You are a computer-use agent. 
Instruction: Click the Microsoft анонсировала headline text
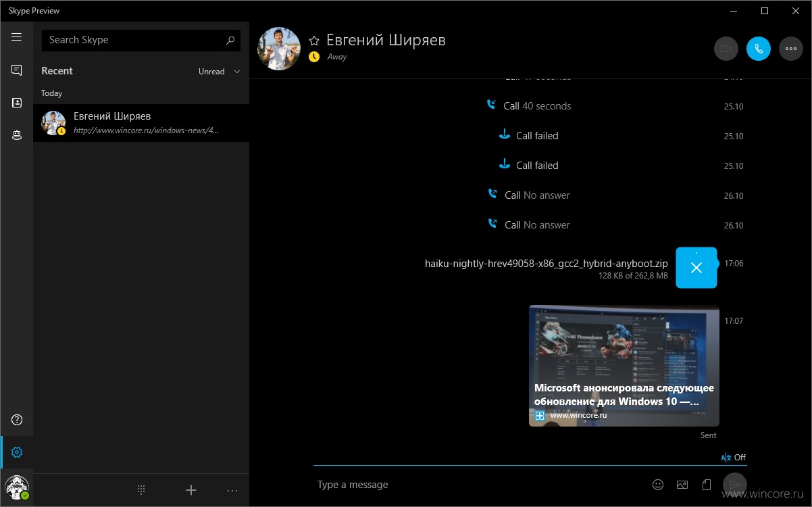point(624,395)
